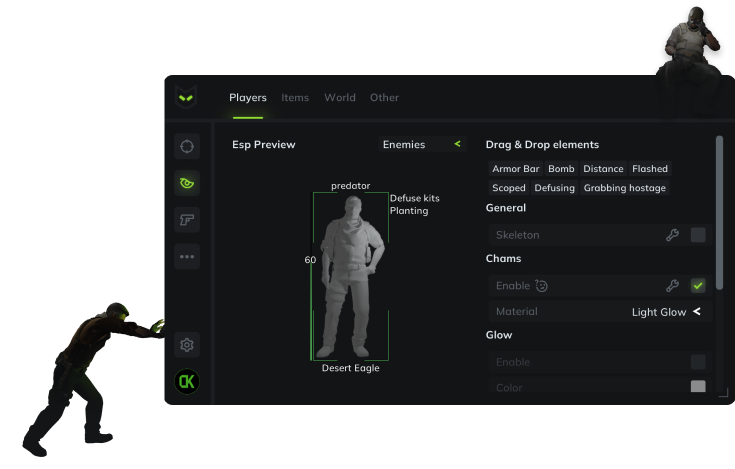Click the green CK profile avatar
This screenshot has height=469, width=735.
coord(187,381)
